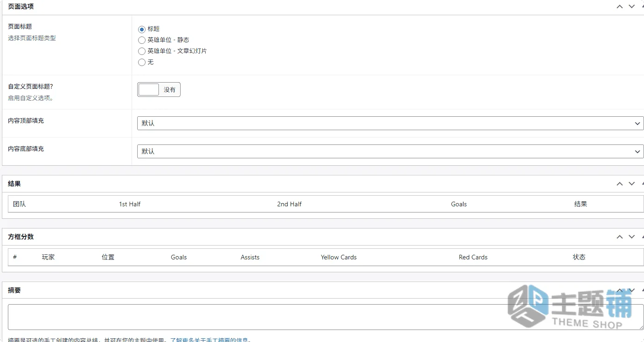The height and width of the screenshot is (342, 644).
Task: Move 页面选项 panel up with arrow
Action: [x=620, y=6]
